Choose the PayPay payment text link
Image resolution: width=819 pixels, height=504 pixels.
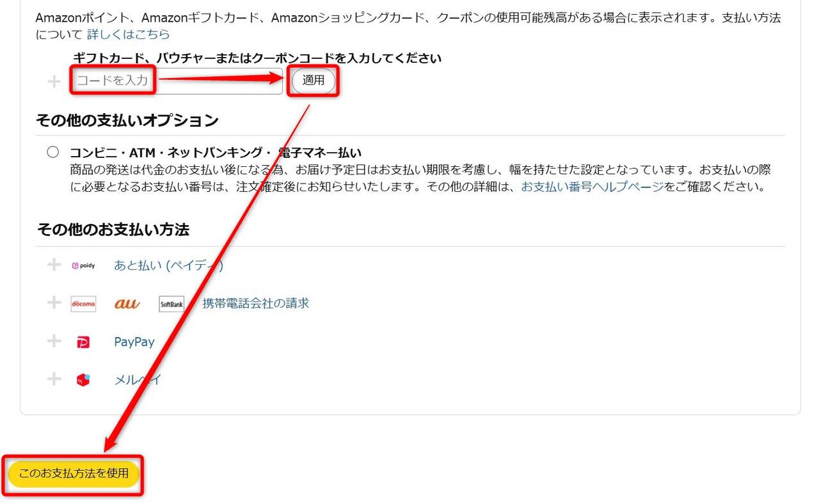click(134, 342)
